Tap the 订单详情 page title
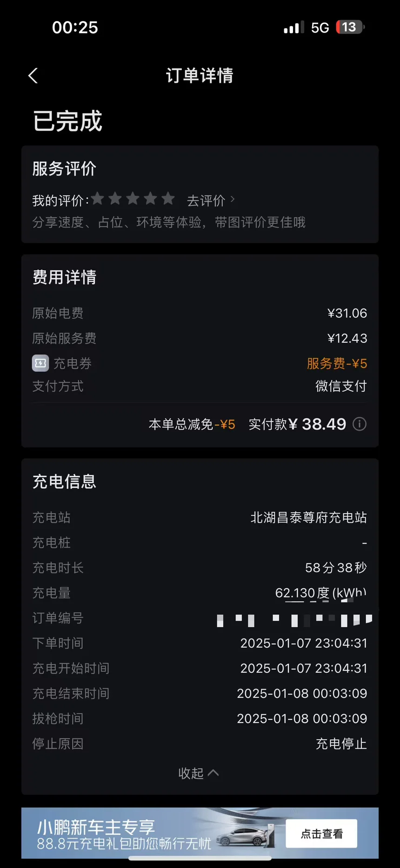This screenshot has height=868, width=400. [x=200, y=75]
